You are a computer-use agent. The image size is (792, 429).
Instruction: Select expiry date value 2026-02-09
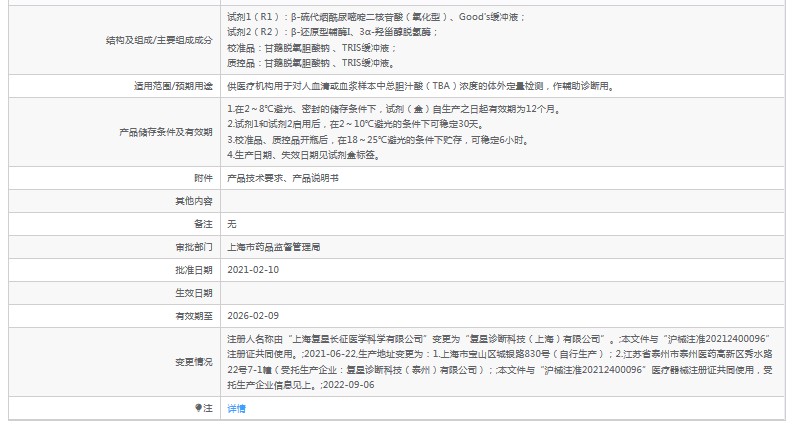coord(253,316)
